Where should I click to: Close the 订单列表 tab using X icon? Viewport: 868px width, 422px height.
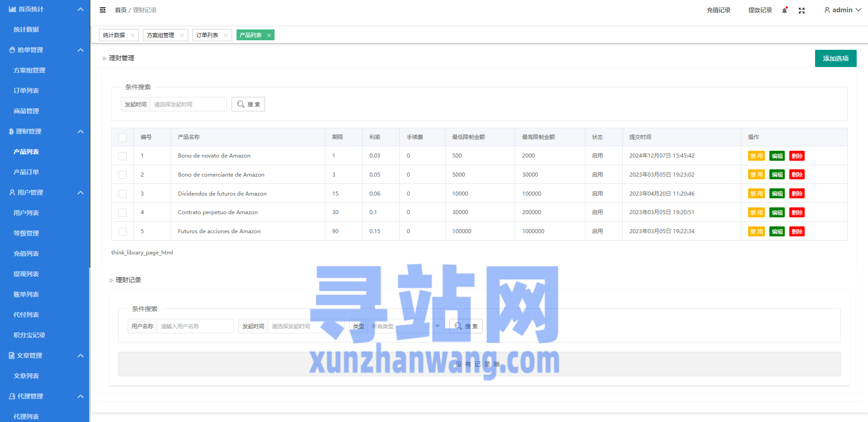[226, 35]
